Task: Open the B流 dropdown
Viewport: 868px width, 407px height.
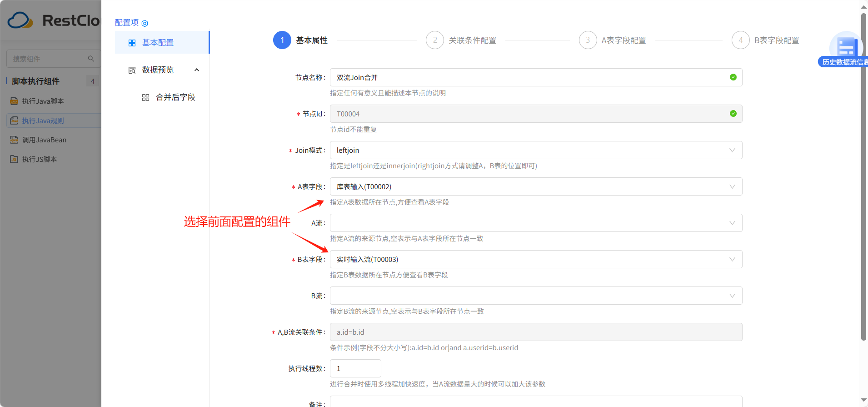Action: point(536,296)
